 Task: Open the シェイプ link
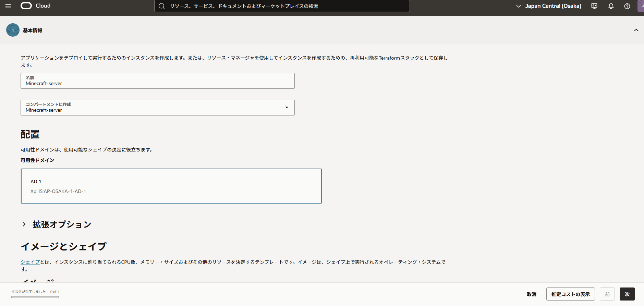point(30,262)
